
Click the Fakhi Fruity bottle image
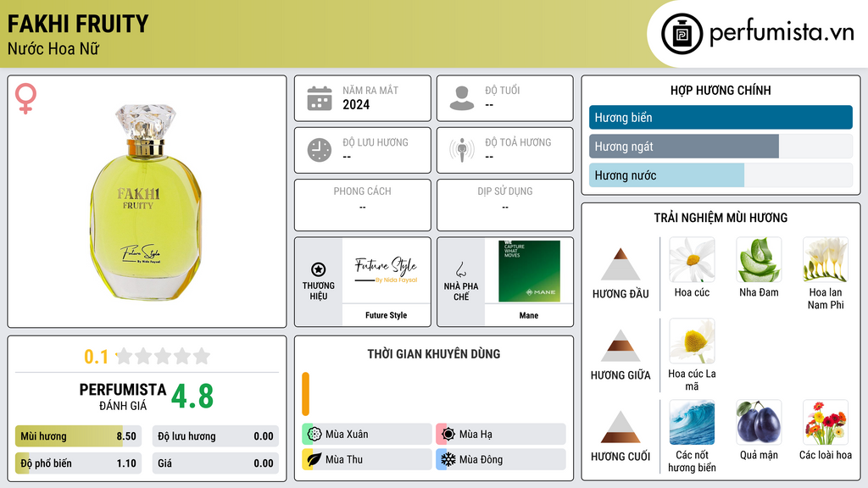pos(146,202)
